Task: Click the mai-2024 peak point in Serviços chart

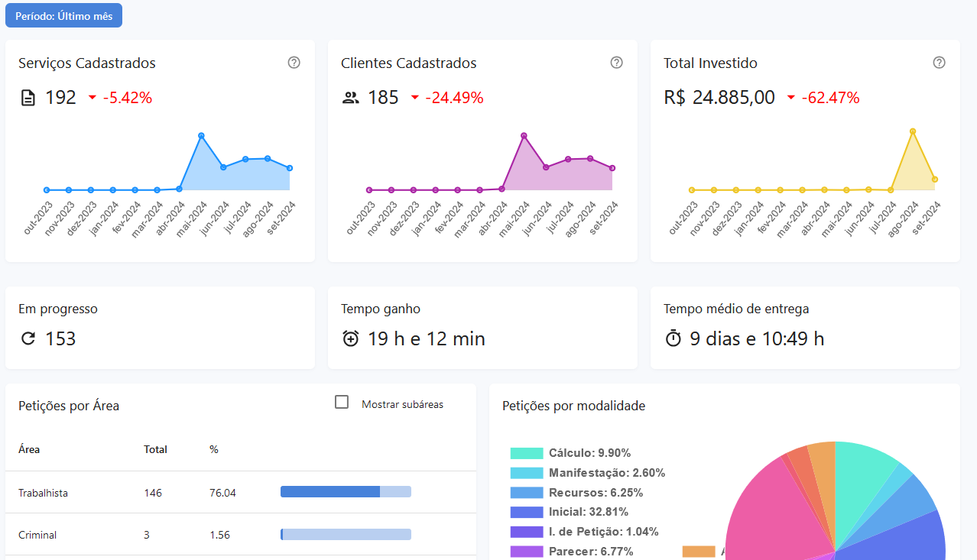Action: [201, 136]
